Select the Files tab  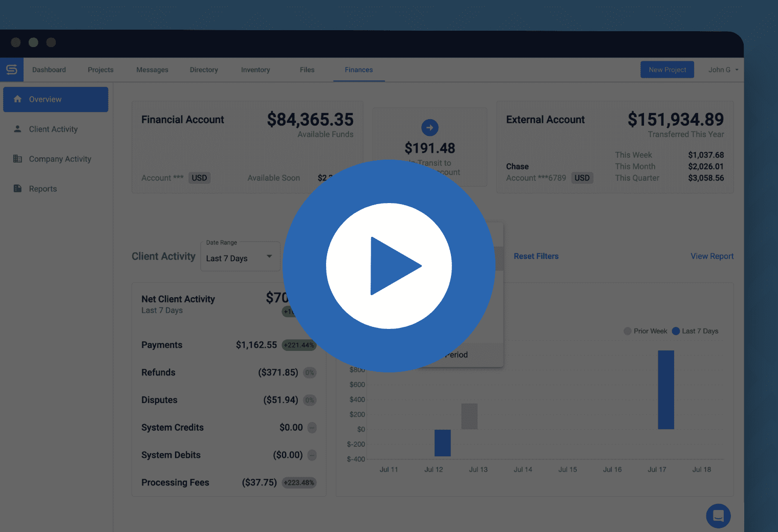307,70
